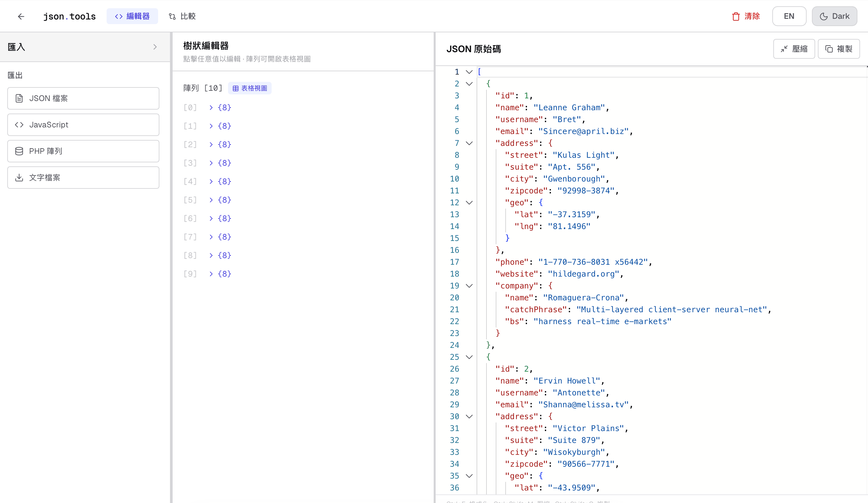Screen dimensions: 868x503
Task: Export as 文字檔案
Action: tap(83, 178)
